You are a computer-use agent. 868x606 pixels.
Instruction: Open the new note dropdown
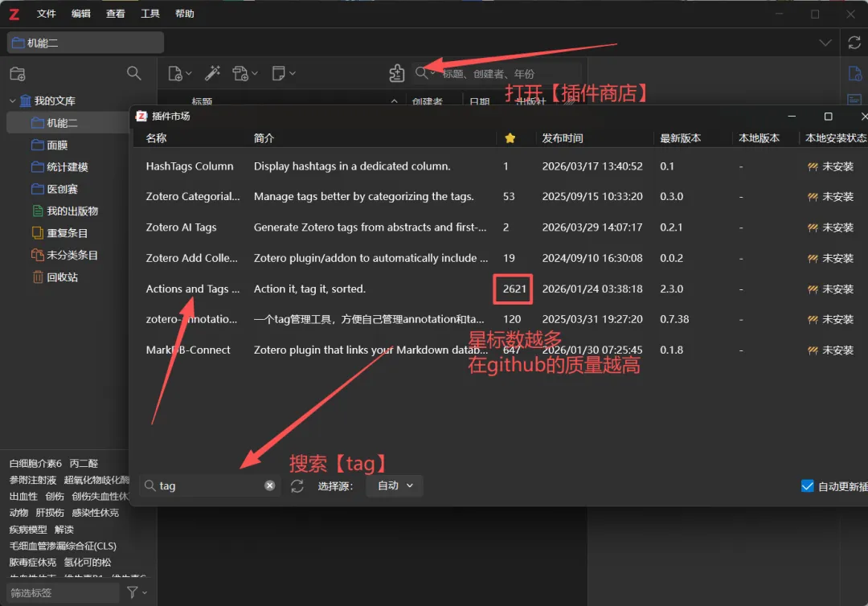(283, 73)
